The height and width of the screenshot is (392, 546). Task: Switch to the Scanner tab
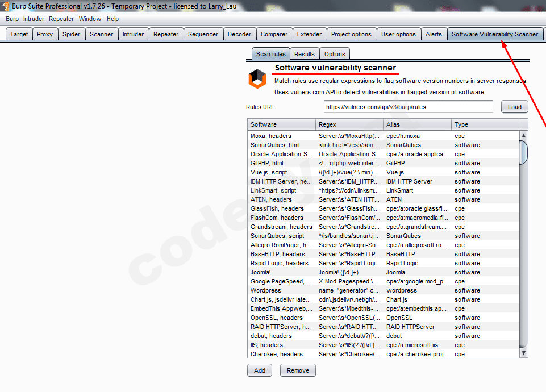[101, 34]
